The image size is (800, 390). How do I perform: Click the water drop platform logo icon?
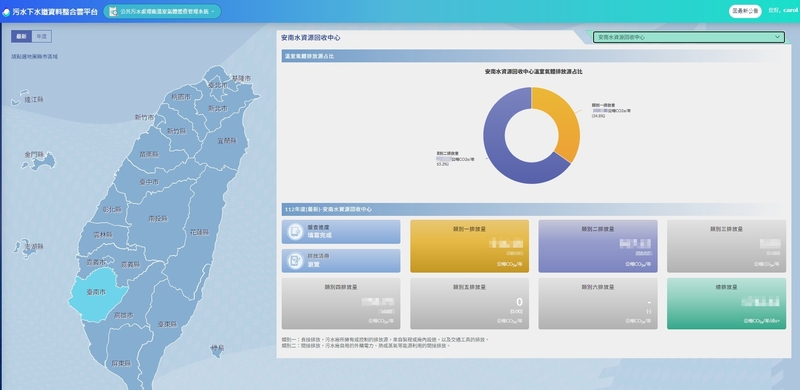[6, 12]
